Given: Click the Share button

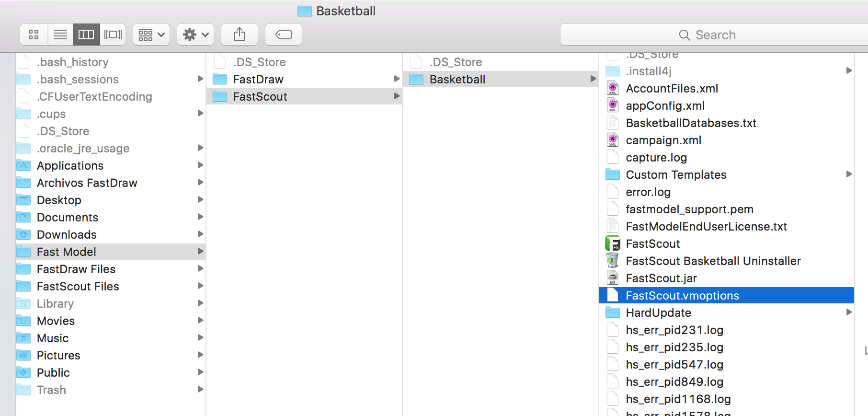Looking at the screenshot, I should [x=240, y=35].
